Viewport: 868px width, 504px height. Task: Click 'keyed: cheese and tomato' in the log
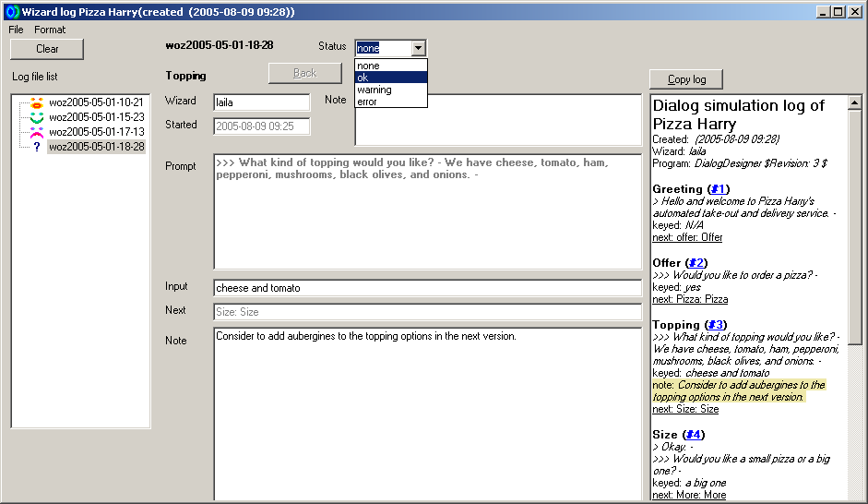pyautogui.click(x=711, y=373)
